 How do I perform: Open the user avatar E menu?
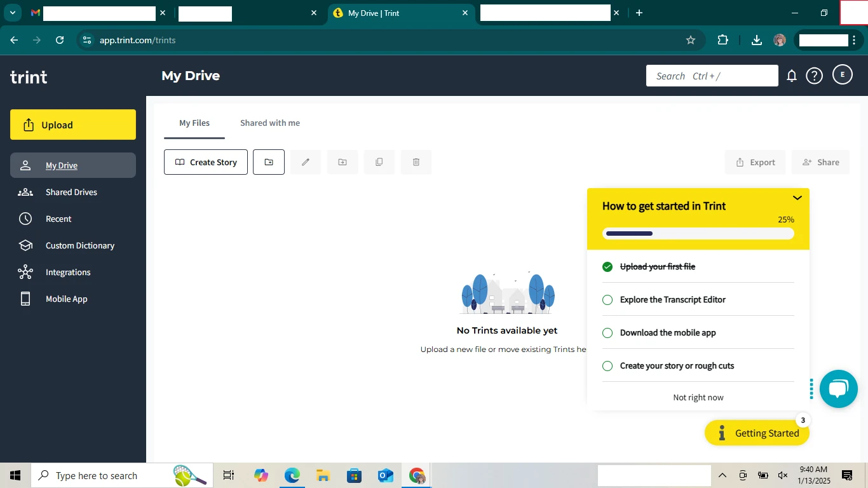(x=843, y=75)
